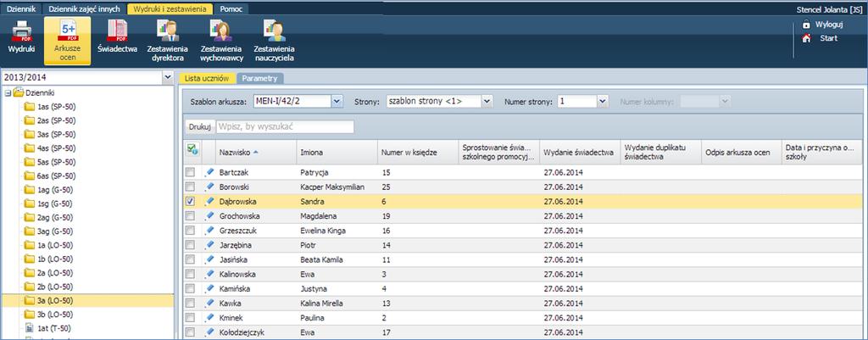This screenshot has width=868, height=340.
Task: Open the Szablon arkusza dropdown
Action: tap(337, 102)
